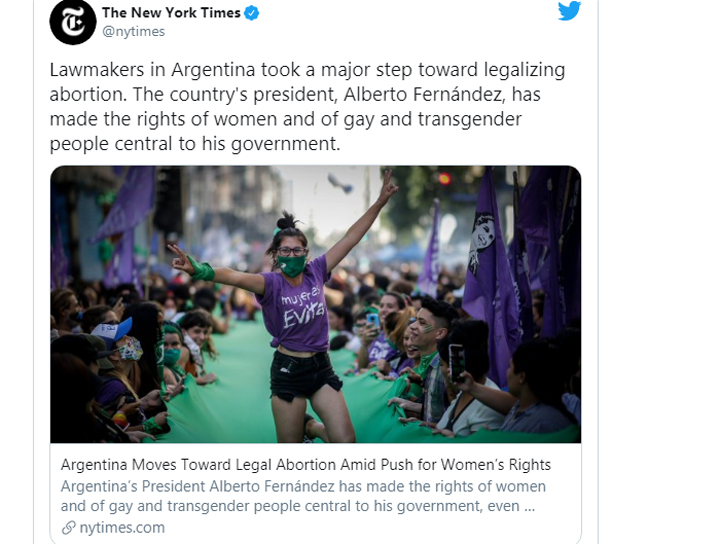
Task: Open the 'Argentina Moves Toward Legal Abortion' headline
Action: click(x=305, y=465)
